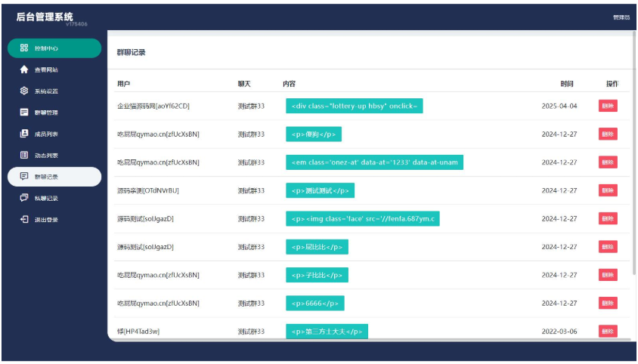Open the 私聊记录 private chat icon

24,198
